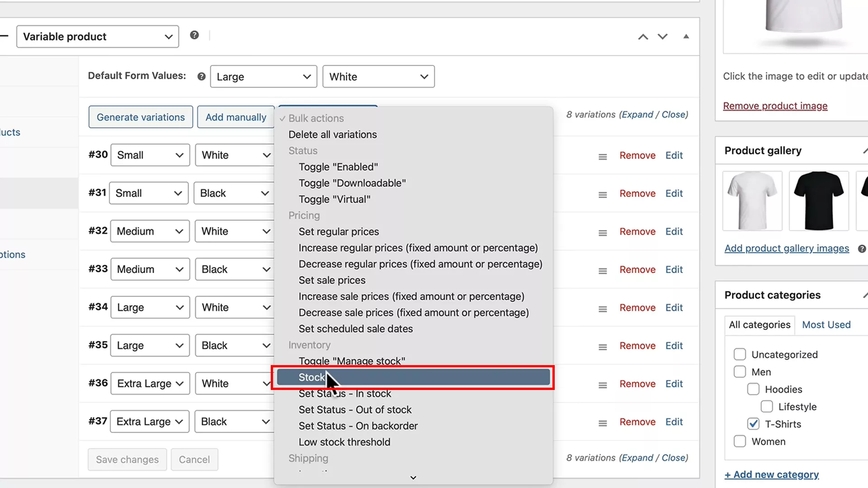The height and width of the screenshot is (488, 868).
Task: Click the move-down arrow near panel header
Action: pos(662,37)
